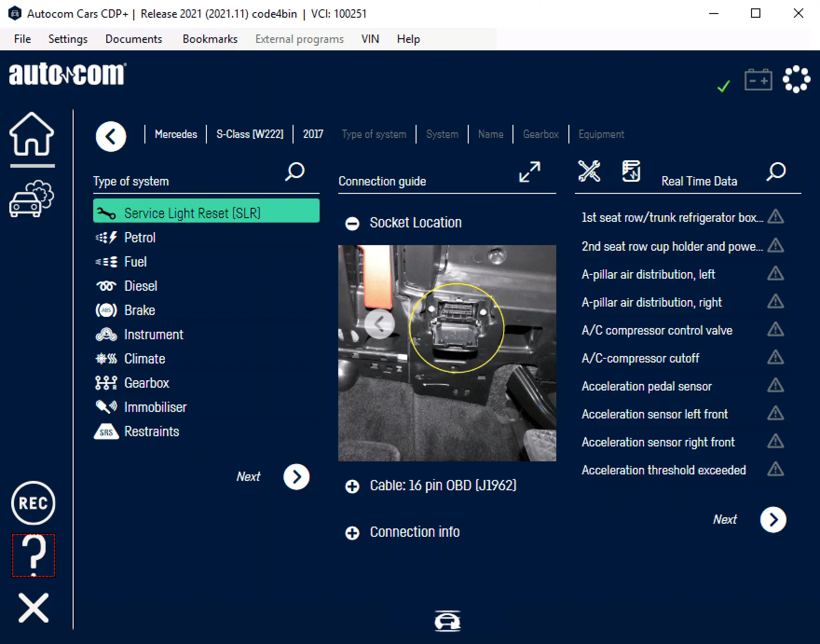
Task: Enlarge the Connection guide panel
Action: tap(530, 171)
